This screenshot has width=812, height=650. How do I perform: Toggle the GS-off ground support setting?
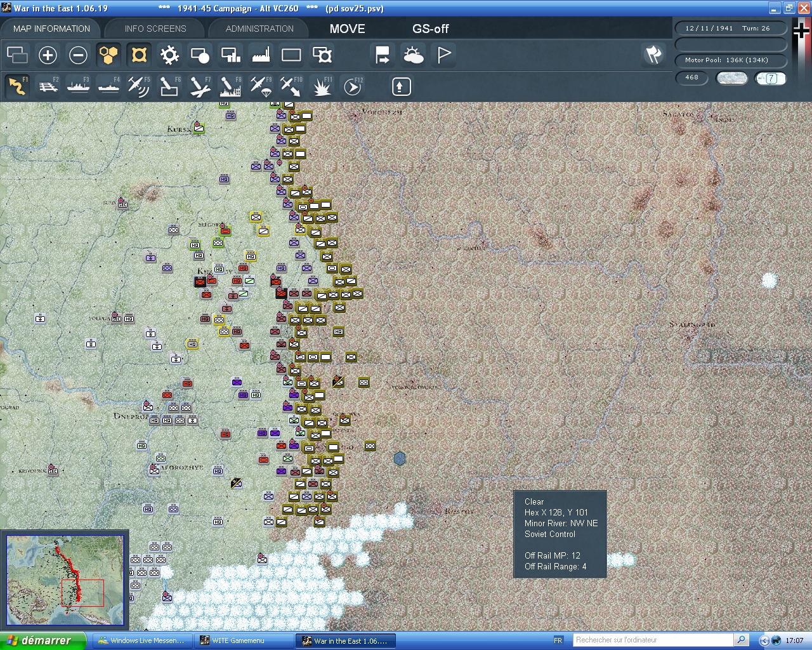430,29
